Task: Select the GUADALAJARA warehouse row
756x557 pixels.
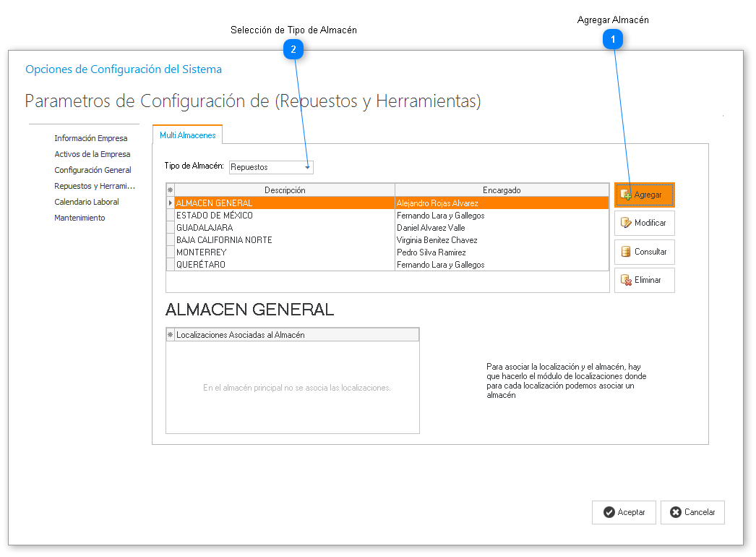Action: [285, 228]
